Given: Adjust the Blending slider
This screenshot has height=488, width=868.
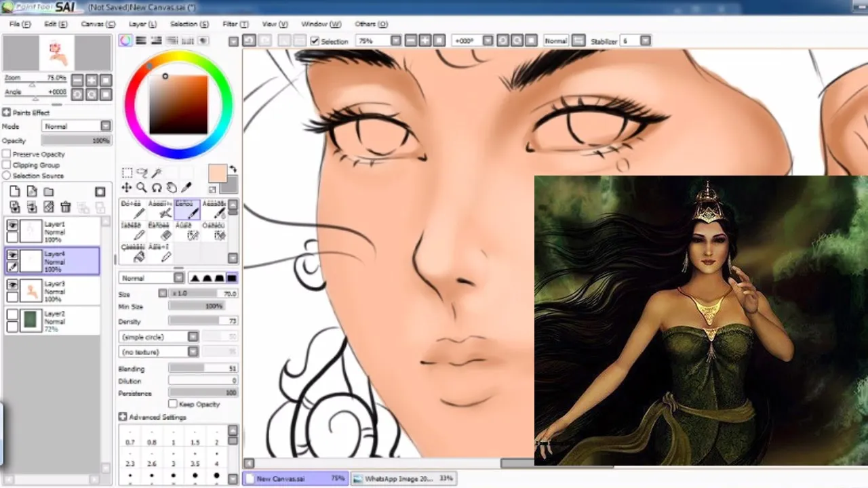Looking at the screenshot, I should pos(203,369).
